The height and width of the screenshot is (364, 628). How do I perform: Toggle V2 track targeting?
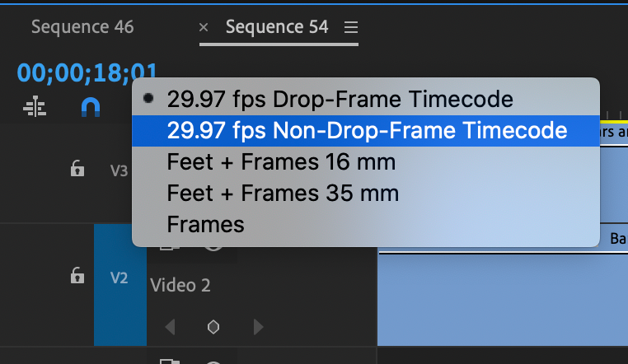click(120, 278)
